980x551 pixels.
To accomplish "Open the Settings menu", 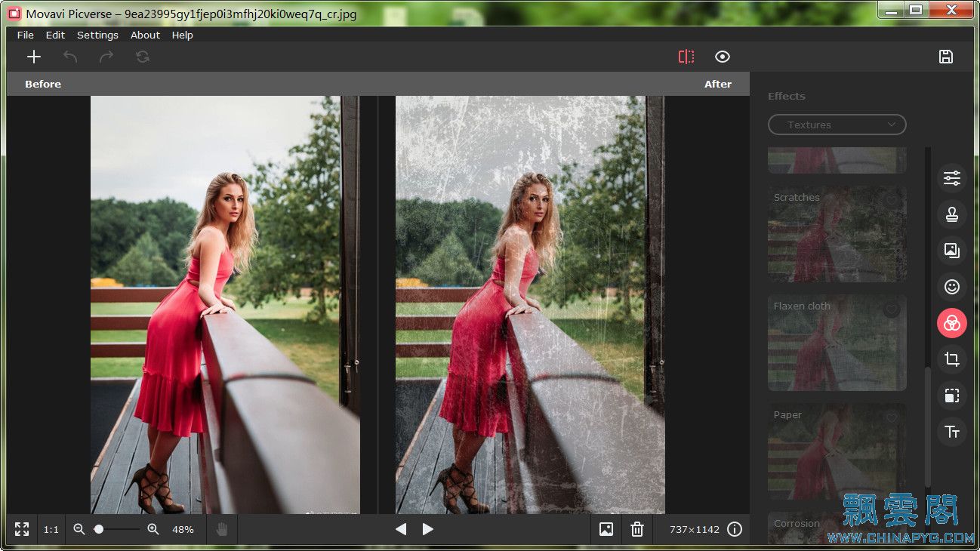I will pyautogui.click(x=97, y=35).
